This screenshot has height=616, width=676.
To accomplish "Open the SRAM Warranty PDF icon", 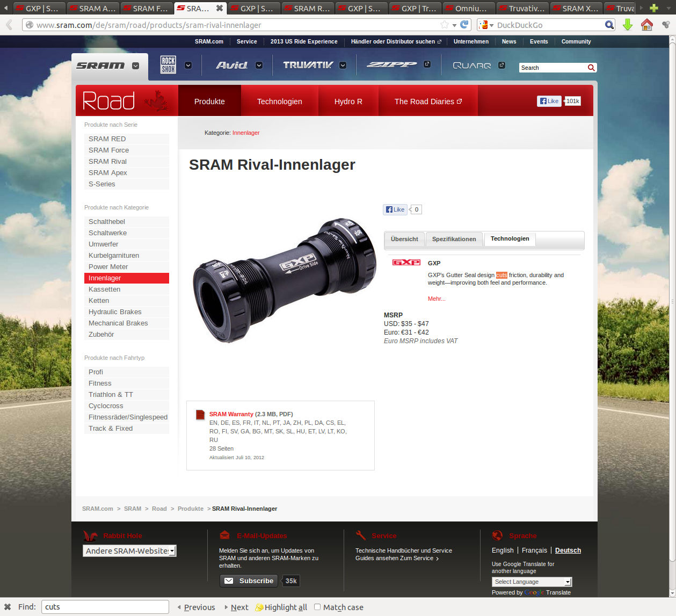I will pos(200,415).
